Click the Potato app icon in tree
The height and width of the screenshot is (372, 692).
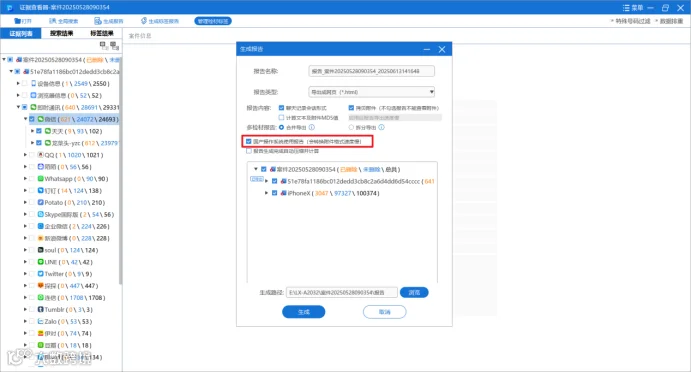[x=40, y=203]
